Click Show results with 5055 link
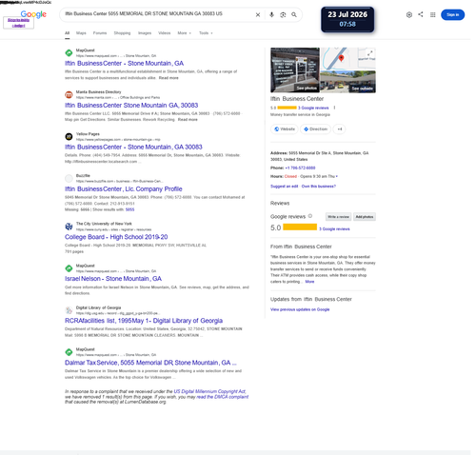476x455 pixels. click(129, 209)
